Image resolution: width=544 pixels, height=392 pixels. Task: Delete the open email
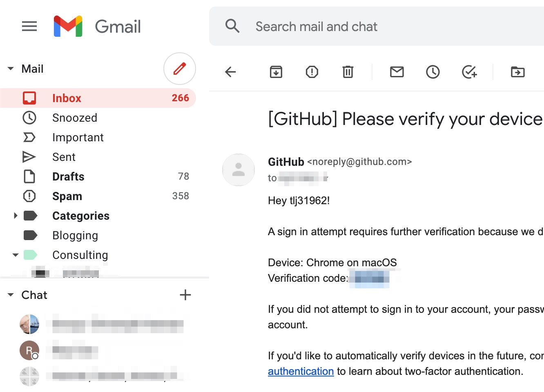[x=348, y=71]
